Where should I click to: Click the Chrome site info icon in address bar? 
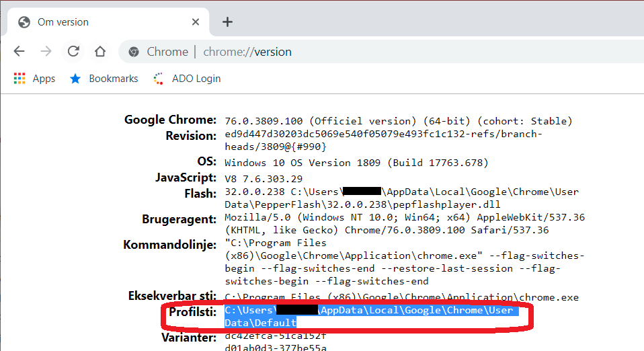tap(134, 52)
